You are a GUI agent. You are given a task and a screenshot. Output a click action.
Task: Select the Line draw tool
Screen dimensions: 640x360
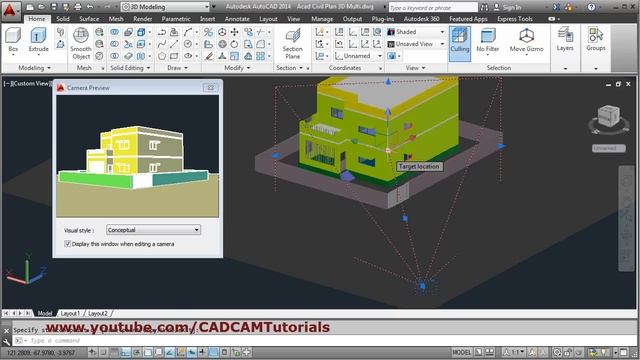pyautogui.click(x=174, y=44)
